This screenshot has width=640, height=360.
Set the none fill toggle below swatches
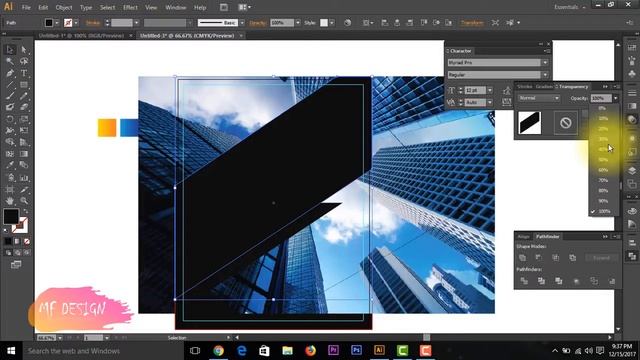point(27,242)
